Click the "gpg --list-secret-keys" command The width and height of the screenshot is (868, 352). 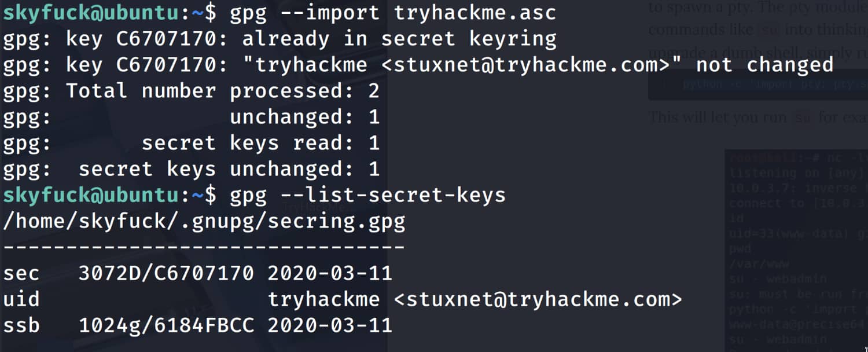tap(367, 195)
